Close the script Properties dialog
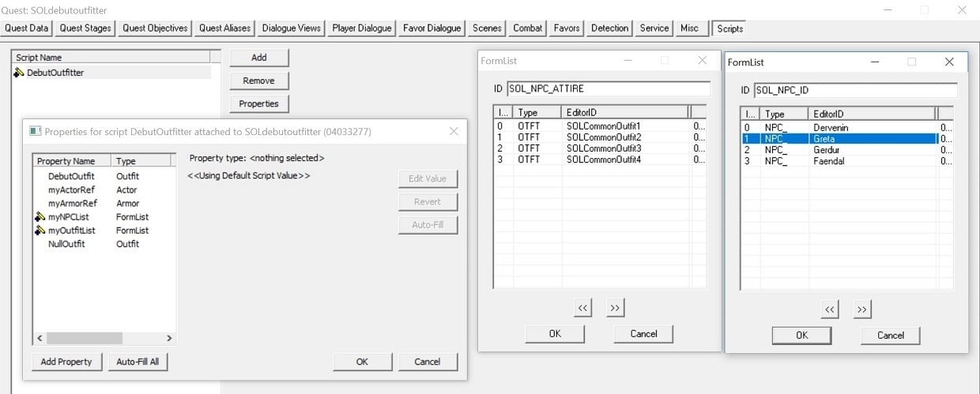The image size is (980, 394). 454,131
